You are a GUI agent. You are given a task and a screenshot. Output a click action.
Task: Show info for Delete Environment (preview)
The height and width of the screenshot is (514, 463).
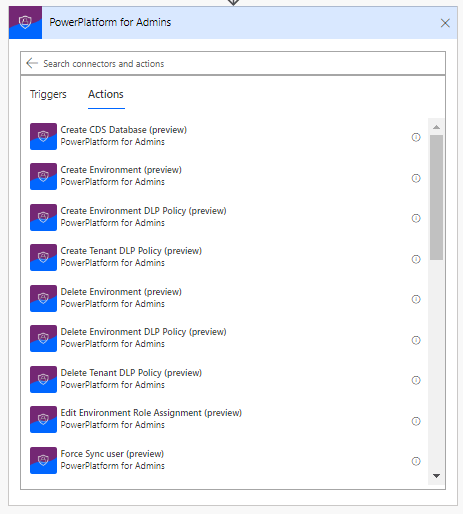tap(416, 299)
